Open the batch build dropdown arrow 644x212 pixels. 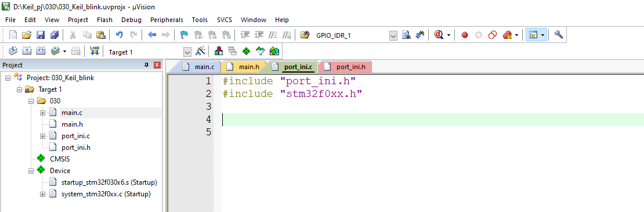65,52
